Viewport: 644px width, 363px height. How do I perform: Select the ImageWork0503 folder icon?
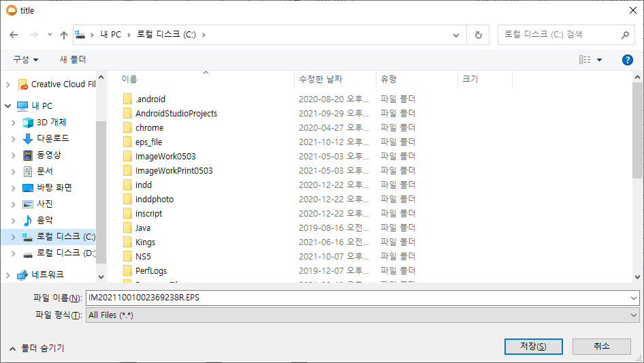(x=128, y=156)
